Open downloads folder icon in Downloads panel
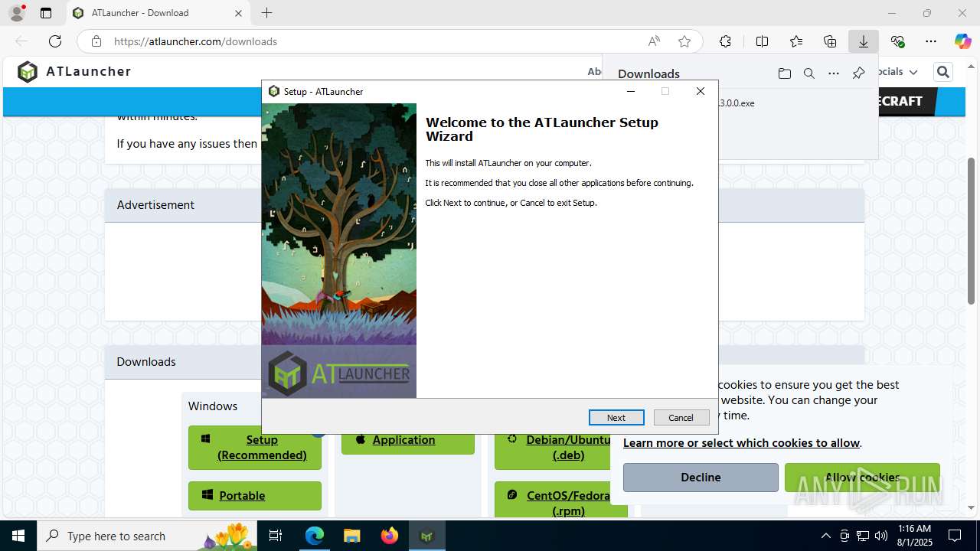980x551 pixels. tap(785, 73)
